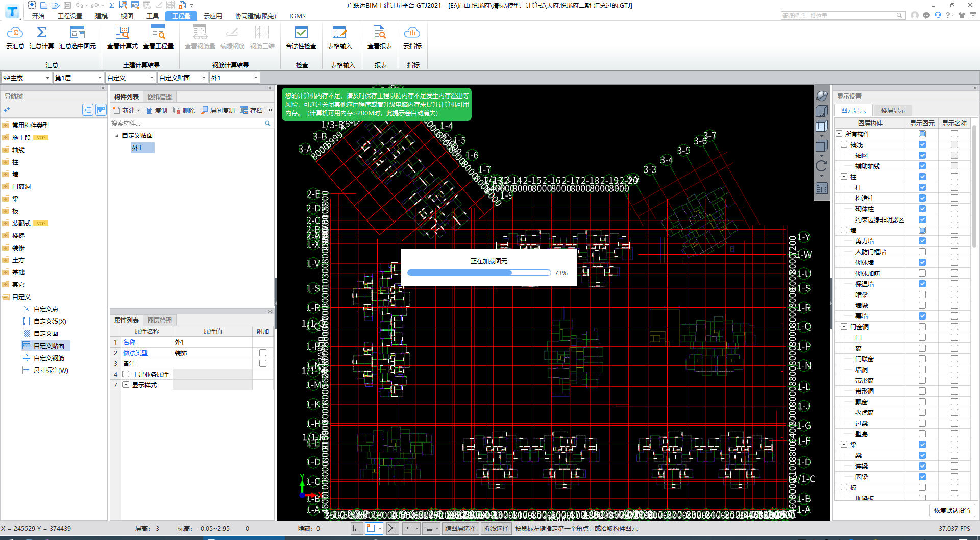Click 复制 copy component icon
The height and width of the screenshot is (540, 980).
click(x=157, y=110)
